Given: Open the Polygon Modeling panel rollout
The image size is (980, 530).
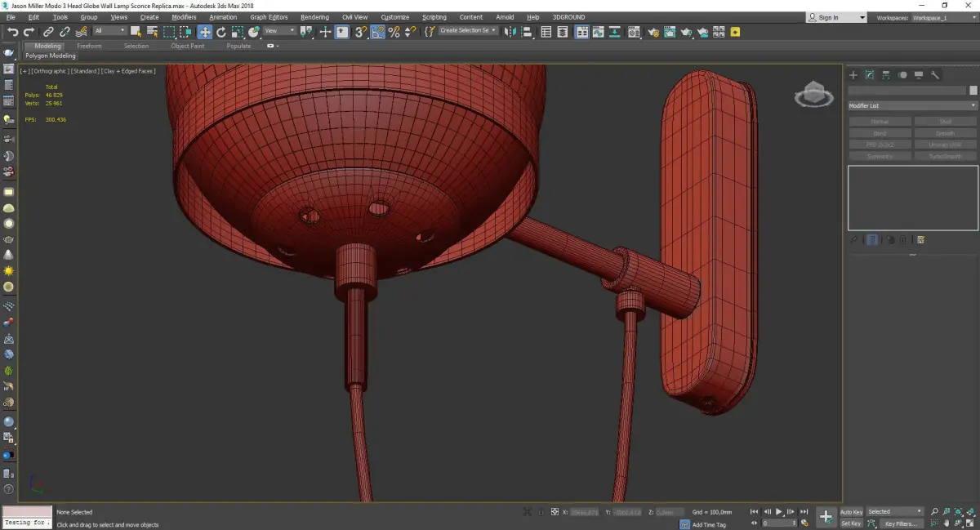Looking at the screenshot, I should click(x=50, y=56).
